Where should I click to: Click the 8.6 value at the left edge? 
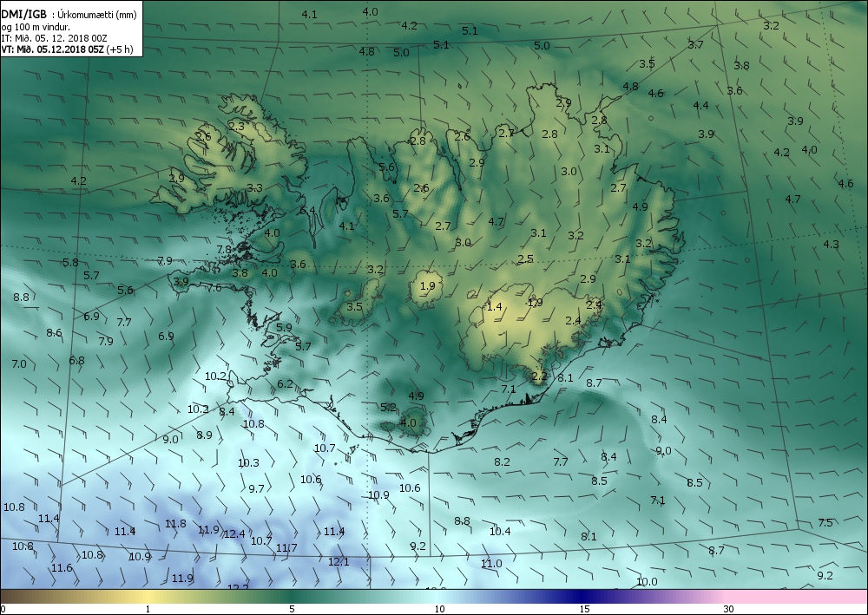pyautogui.click(x=54, y=333)
